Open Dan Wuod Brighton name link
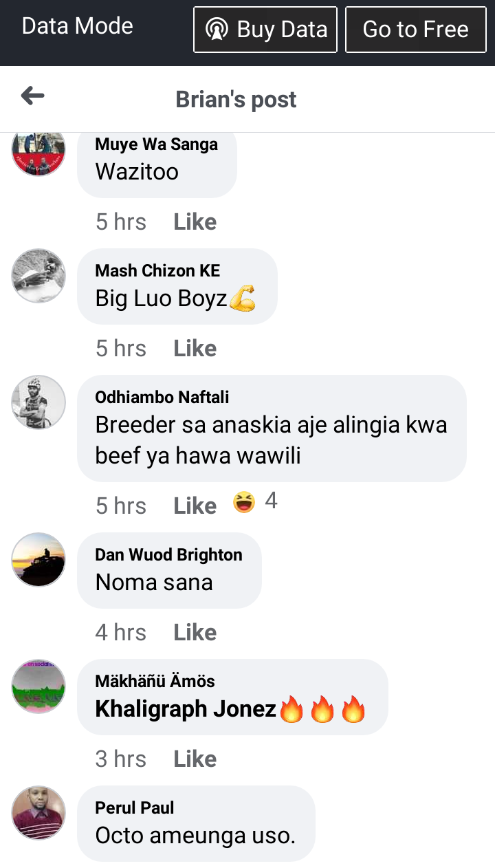 (168, 555)
